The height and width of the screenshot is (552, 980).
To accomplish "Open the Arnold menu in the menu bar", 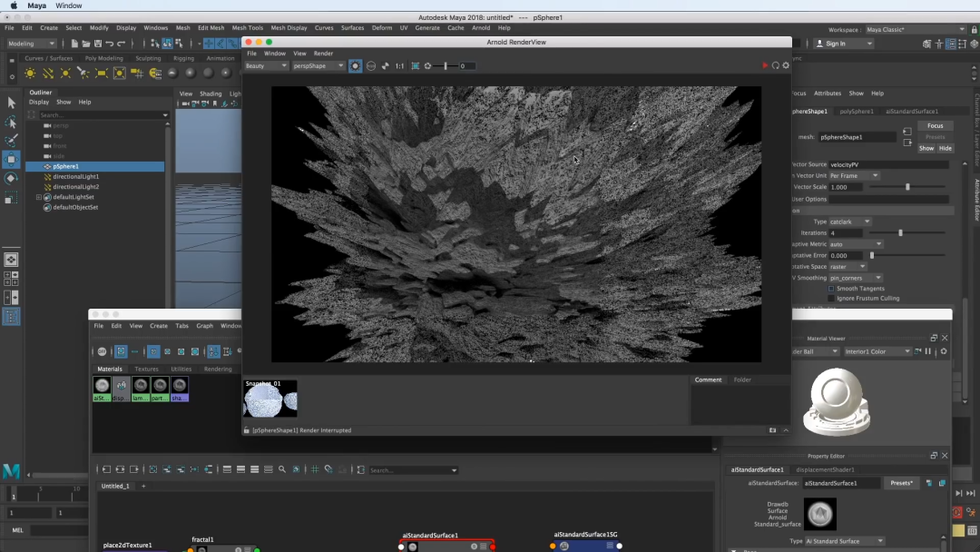I will [480, 28].
